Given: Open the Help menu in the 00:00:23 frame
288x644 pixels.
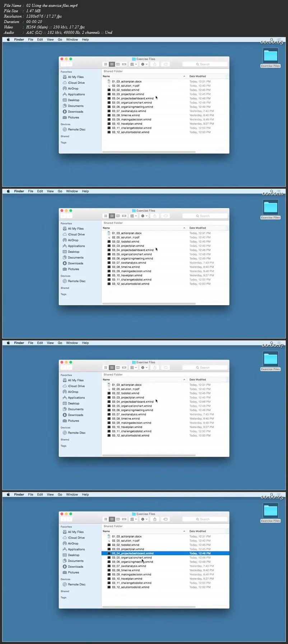Looking at the screenshot, I should (85, 494).
